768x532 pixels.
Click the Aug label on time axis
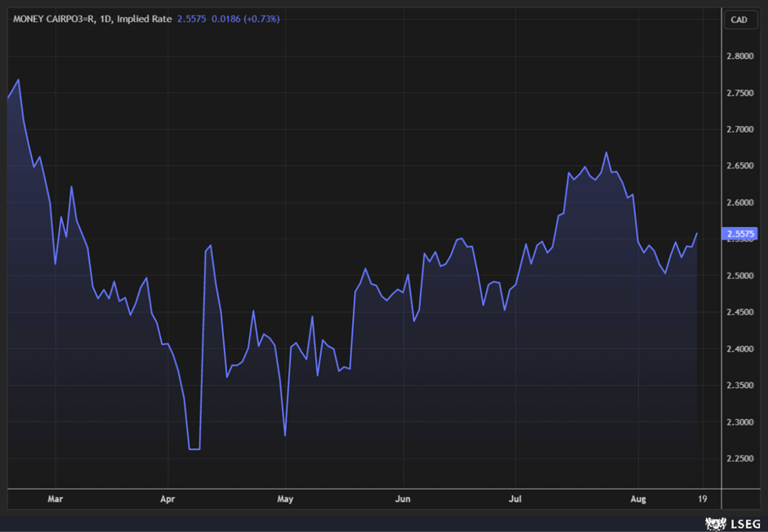638,498
